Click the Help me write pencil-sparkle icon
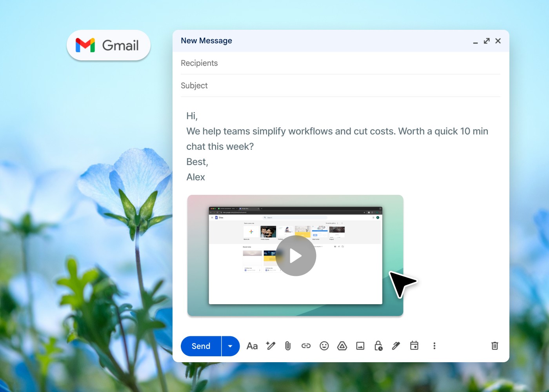549x392 pixels. coord(271,346)
